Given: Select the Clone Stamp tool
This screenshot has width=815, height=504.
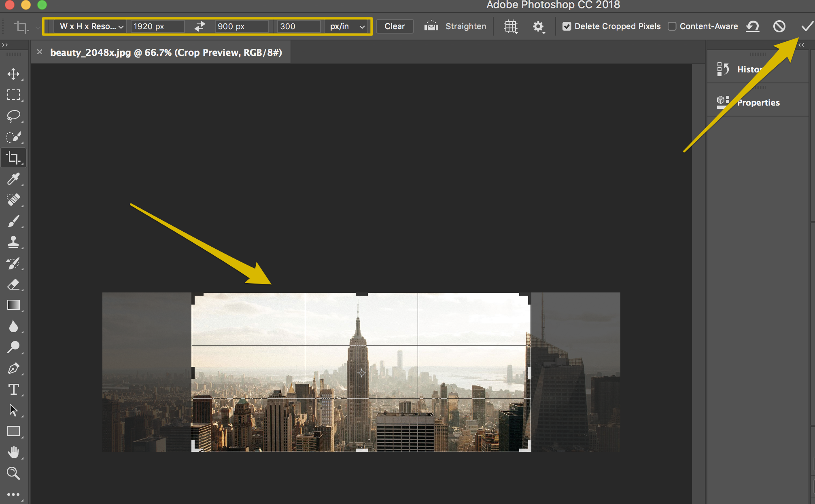Looking at the screenshot, I should pos(13,242).
